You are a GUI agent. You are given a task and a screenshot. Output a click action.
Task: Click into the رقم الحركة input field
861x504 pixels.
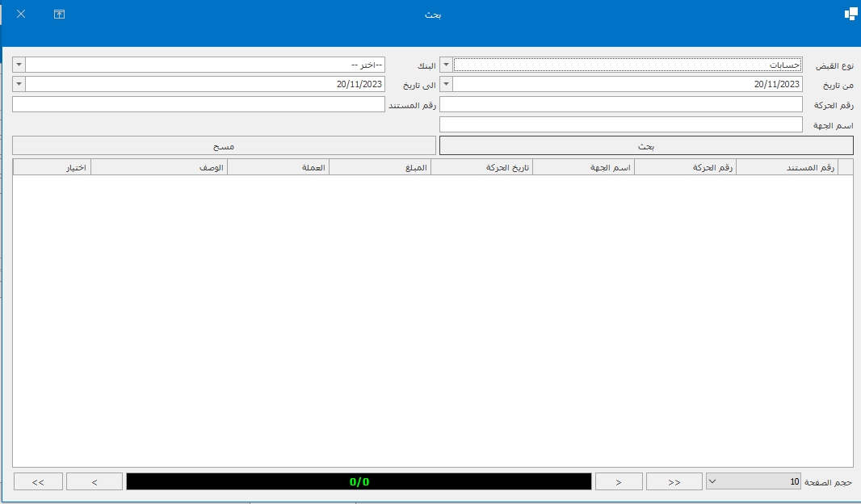[620, 104]
